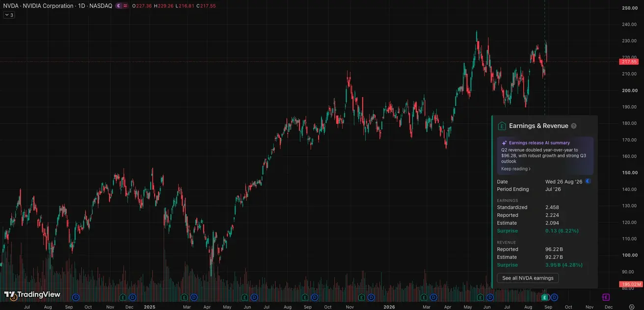Click the TradingView logo
Image resolution: width=644 pixels, height=310 pixels.
(x=32, y=295)
